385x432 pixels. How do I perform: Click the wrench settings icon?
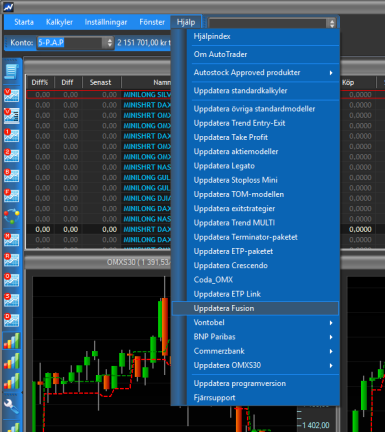tap(11, 406)
